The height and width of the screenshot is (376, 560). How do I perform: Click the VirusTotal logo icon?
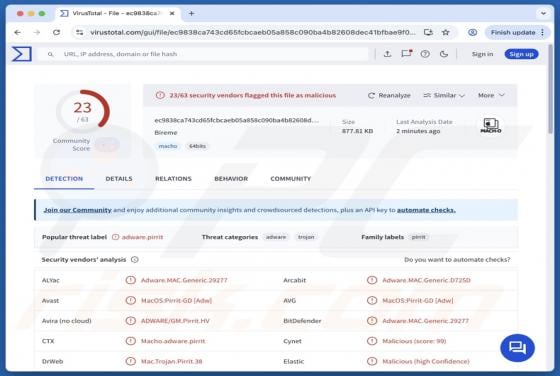pos(21,54)
